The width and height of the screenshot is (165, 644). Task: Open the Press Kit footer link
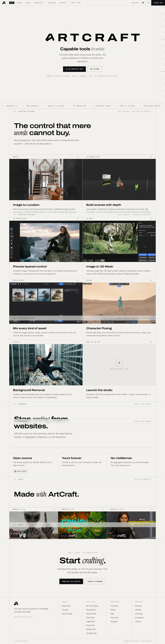pos(114,617)
